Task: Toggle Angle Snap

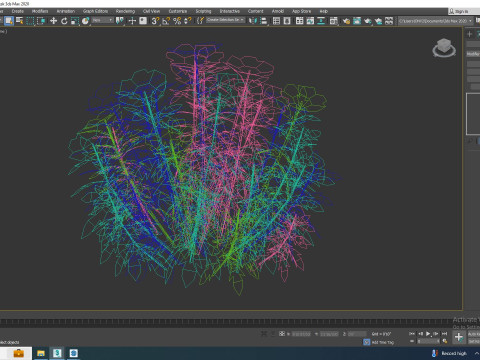Action: 166,21
